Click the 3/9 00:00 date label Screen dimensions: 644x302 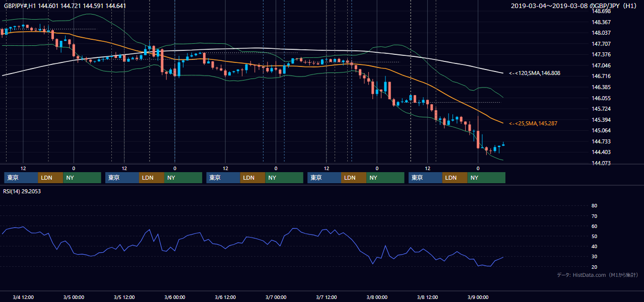pyautogui.click(x=478, y=297)
